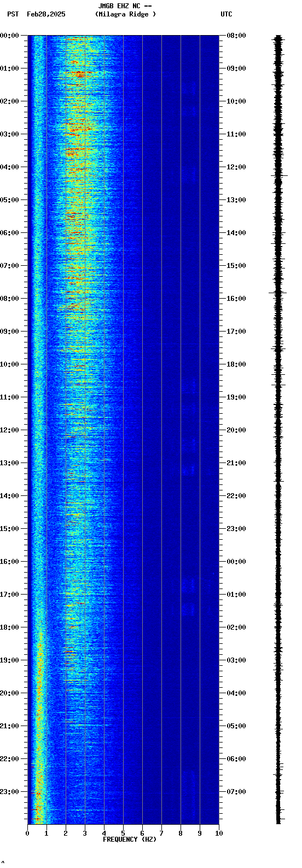Click the 0 Hz frequency tick label
The width and height of the screenshot is (302, 868).
tap(27, 833)
